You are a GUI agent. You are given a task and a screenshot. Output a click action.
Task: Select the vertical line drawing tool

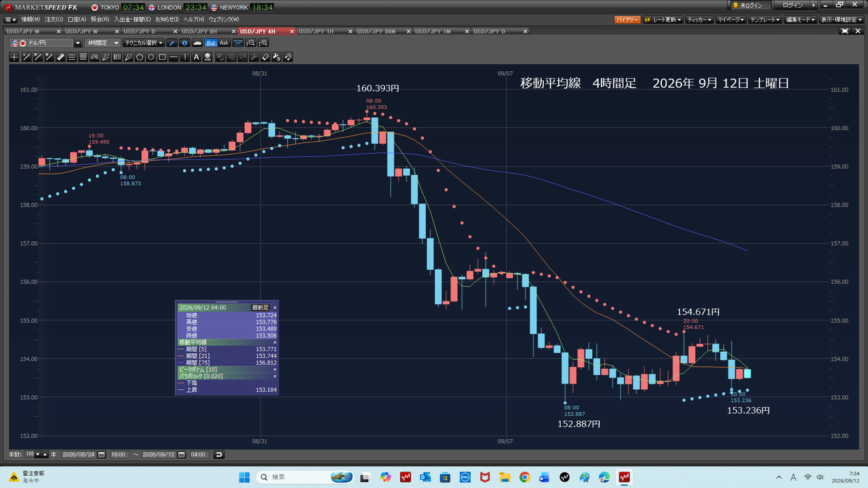tap(185, 57)
